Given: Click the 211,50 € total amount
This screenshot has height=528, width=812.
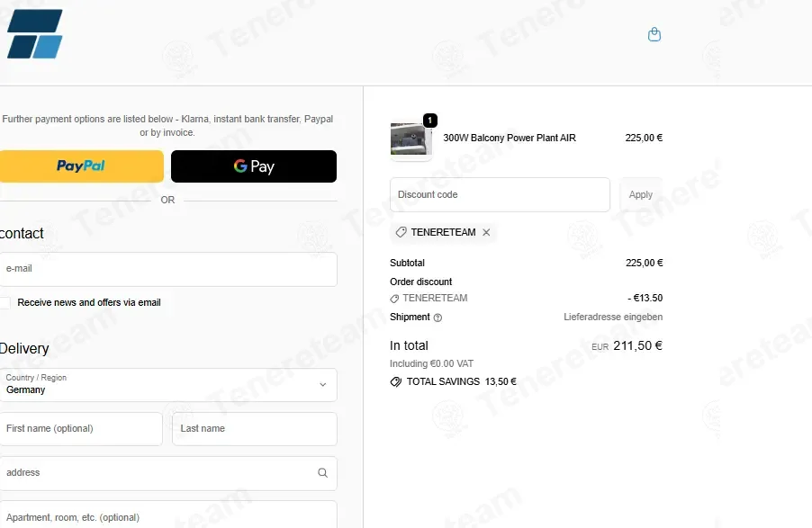Looking at the screenshot, I should tap(637, 345).
